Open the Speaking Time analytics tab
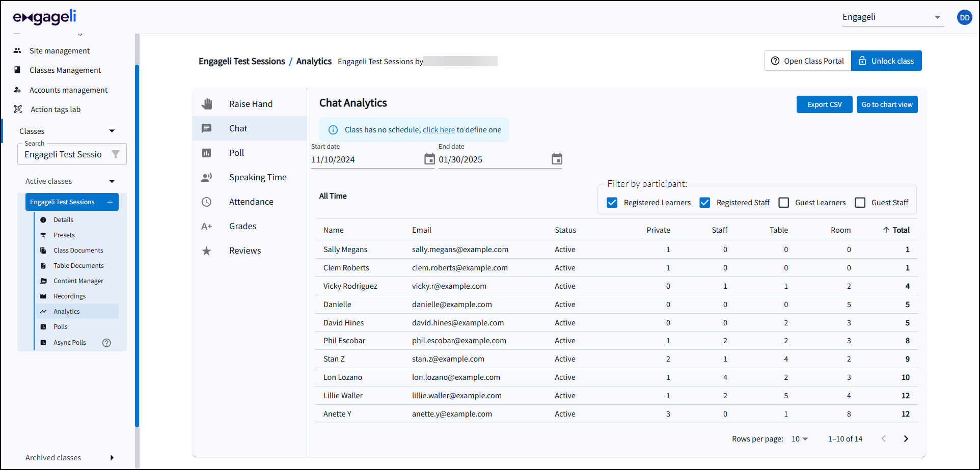980x470 pixels. click(x=250, y=177)
